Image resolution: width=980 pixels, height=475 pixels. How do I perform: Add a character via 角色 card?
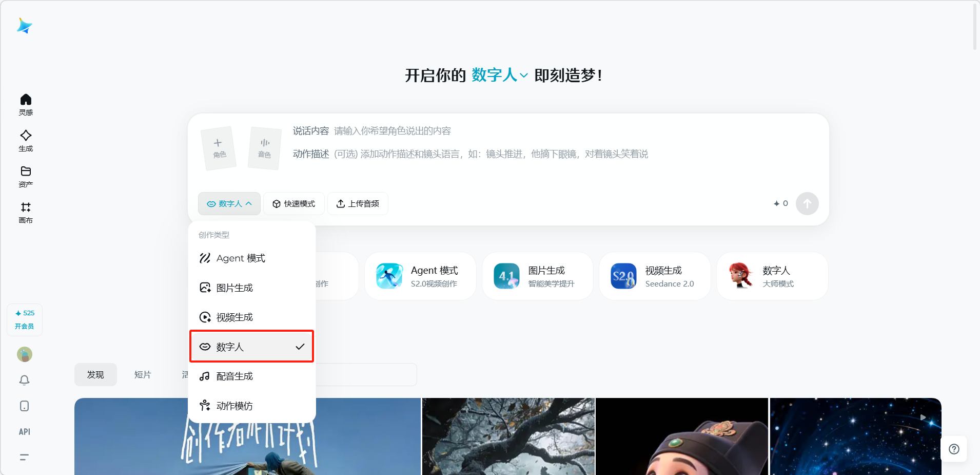click(219, 148)
